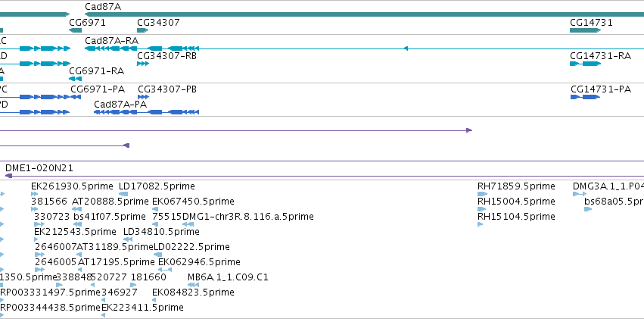Viewport: 644px width, 319px height.
Task: Click the DME1-020N21 clone label
Action: (39, 168)
